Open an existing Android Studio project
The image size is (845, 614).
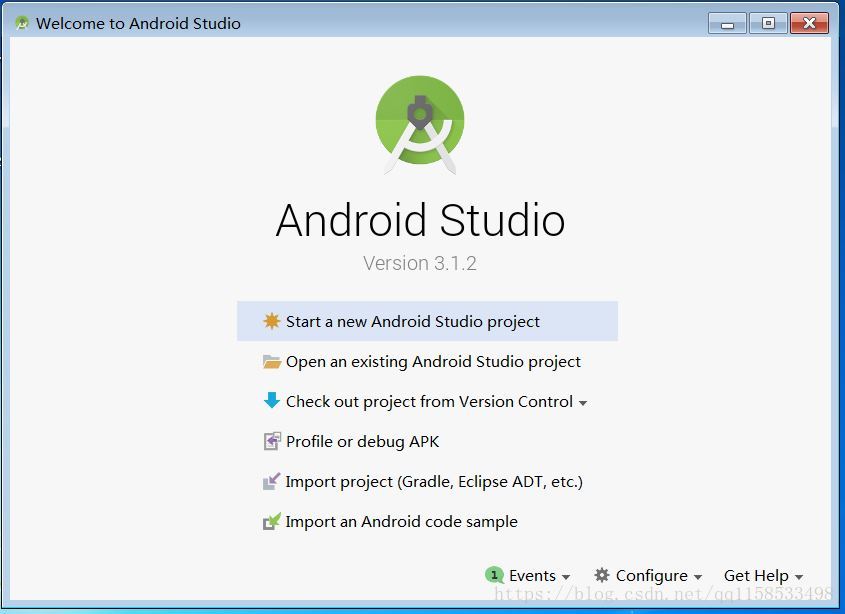point(427,361)
